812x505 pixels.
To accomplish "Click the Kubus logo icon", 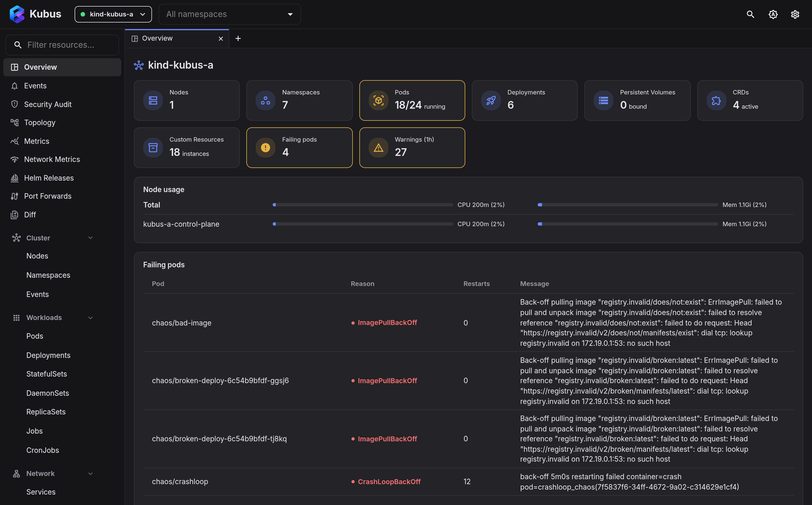I will [17, 14].
